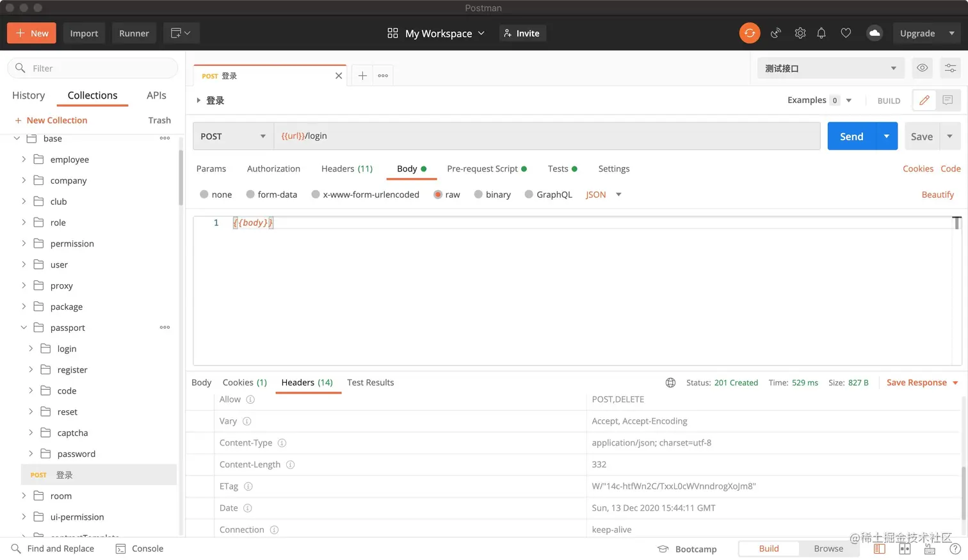Open the POST method dropdown
This screenshot has width=968, height=560.
pyautogui.click(x=233, y=136)
